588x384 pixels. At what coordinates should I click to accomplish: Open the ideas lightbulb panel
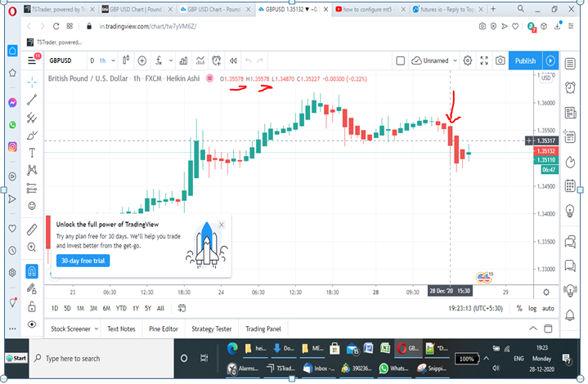pos(570,211)
